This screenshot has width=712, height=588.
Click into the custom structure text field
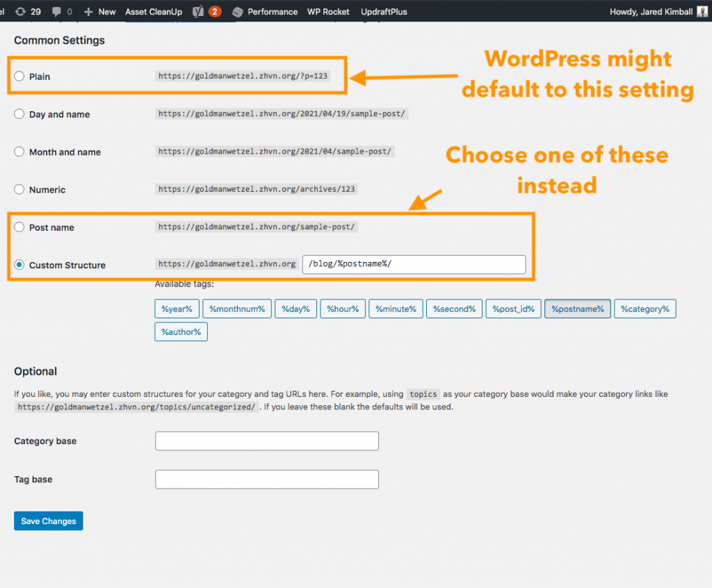point(414,264)
